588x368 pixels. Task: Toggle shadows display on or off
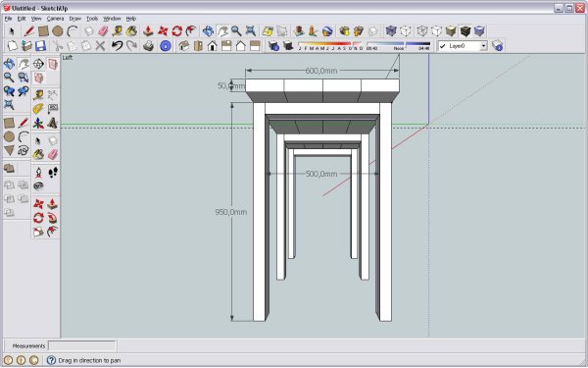288,46
